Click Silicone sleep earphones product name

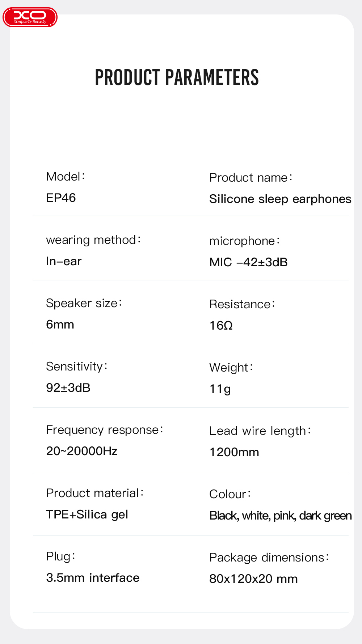pos(280,199)
